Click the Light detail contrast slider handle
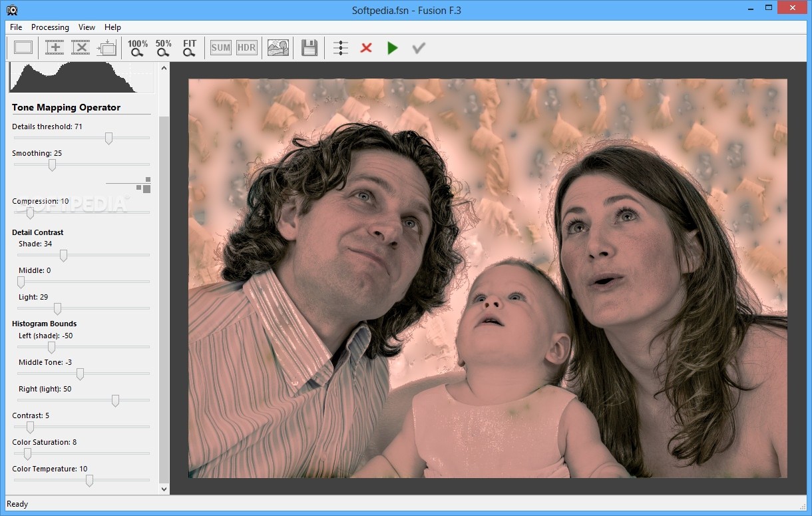Viewport: 812px width, 516px height. [x=57, y=308]
